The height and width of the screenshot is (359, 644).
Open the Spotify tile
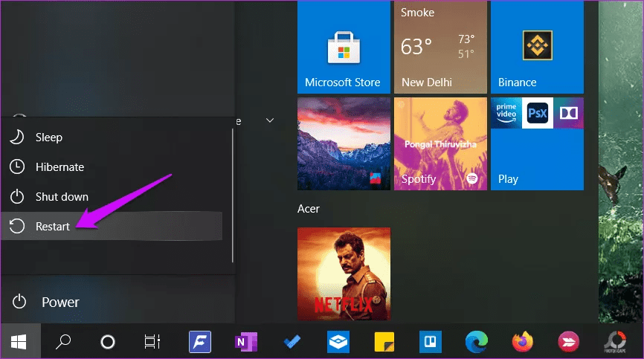pyautogui.click(x=440, y=143)
